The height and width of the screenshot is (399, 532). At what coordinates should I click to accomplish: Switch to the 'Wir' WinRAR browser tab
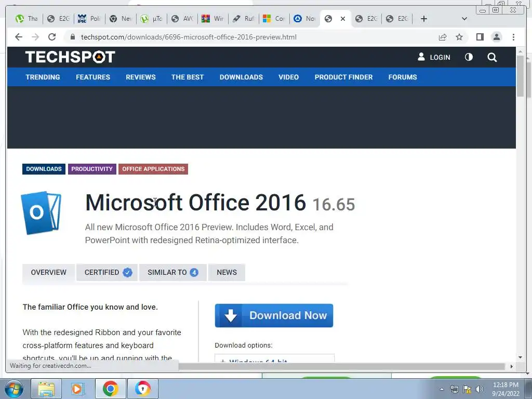(212, 19)
